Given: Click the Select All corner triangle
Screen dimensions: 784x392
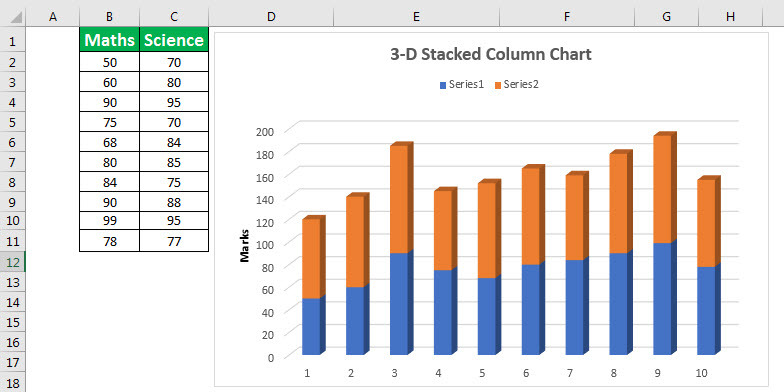Looking at the screenshot, I should tap(16, 18).
